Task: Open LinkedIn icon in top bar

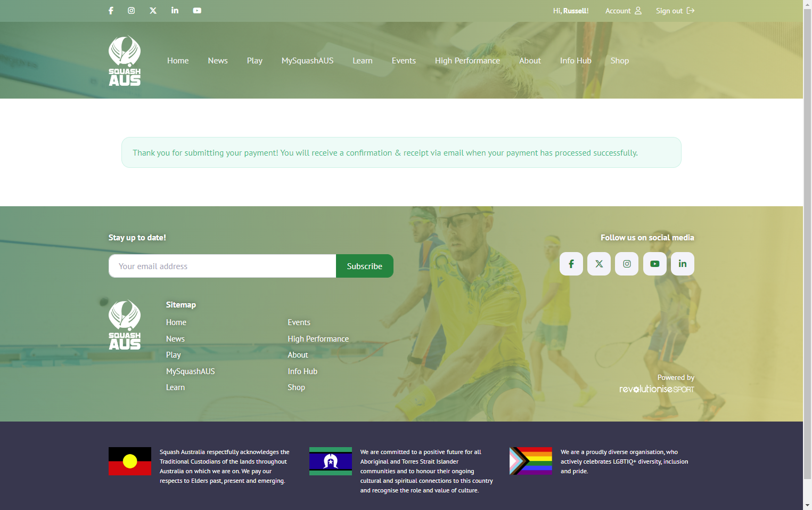Action: [175, 11]
